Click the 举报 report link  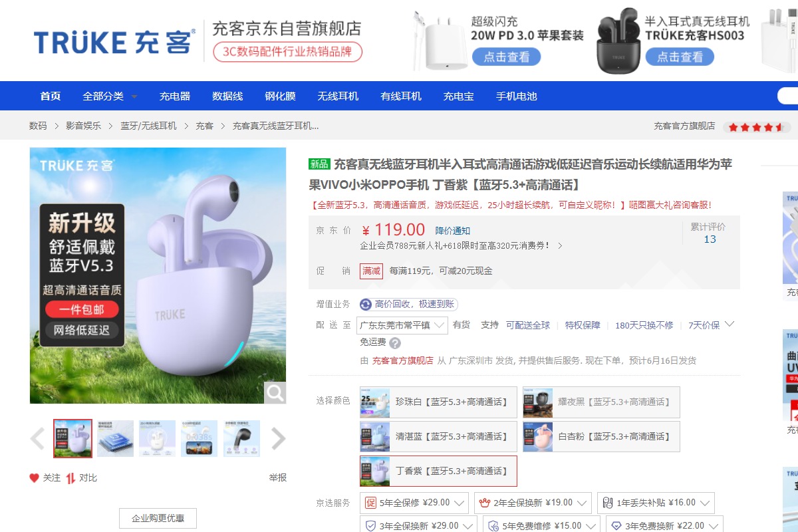(278, 477)
